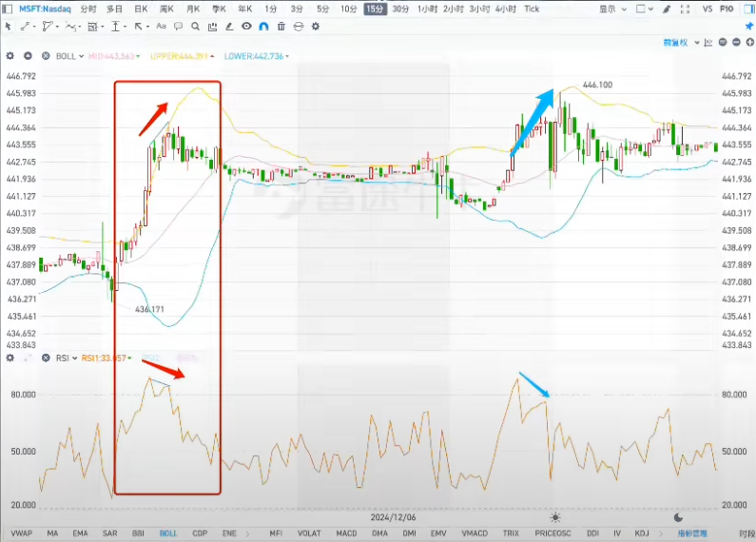The width and height of the screenshot is (756, 542).
Task: Switch to the 30分 timeframe
Action: pos(400,9)
